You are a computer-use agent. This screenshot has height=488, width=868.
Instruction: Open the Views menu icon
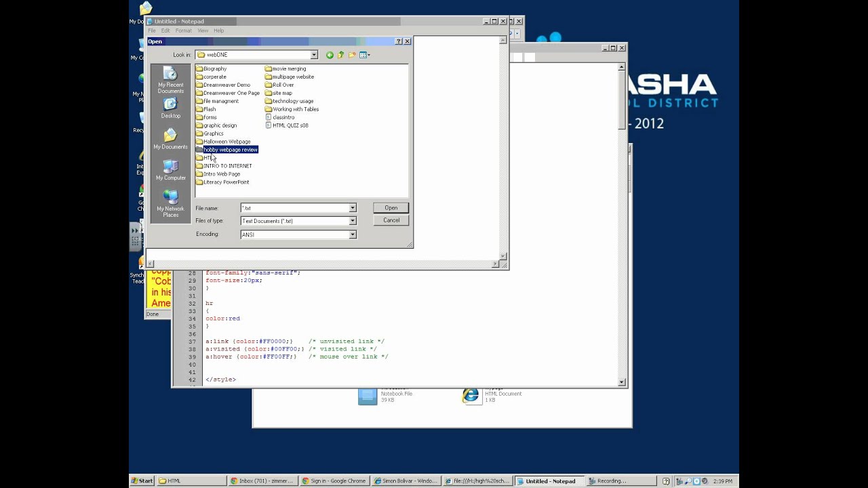(365, 55)
